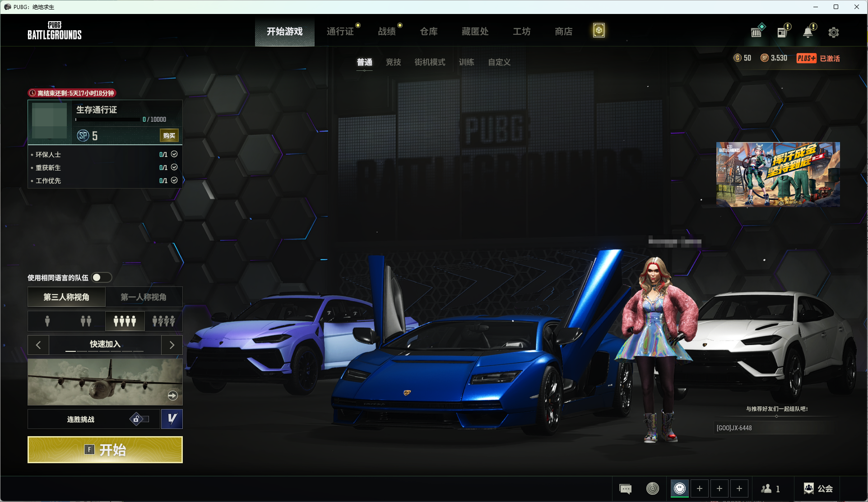The image size is (868, 502).
Task: Click the map page indicator dashes
Action: (x=105, y=351)
